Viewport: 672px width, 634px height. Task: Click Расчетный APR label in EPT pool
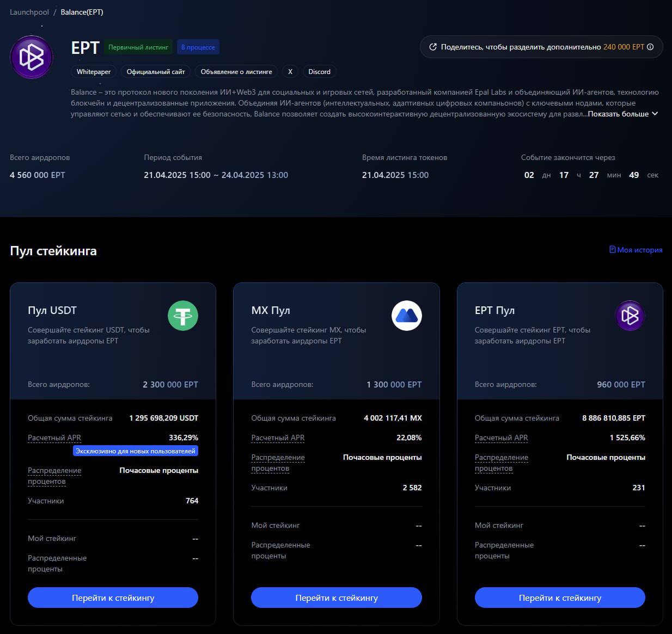pos(501,438)
